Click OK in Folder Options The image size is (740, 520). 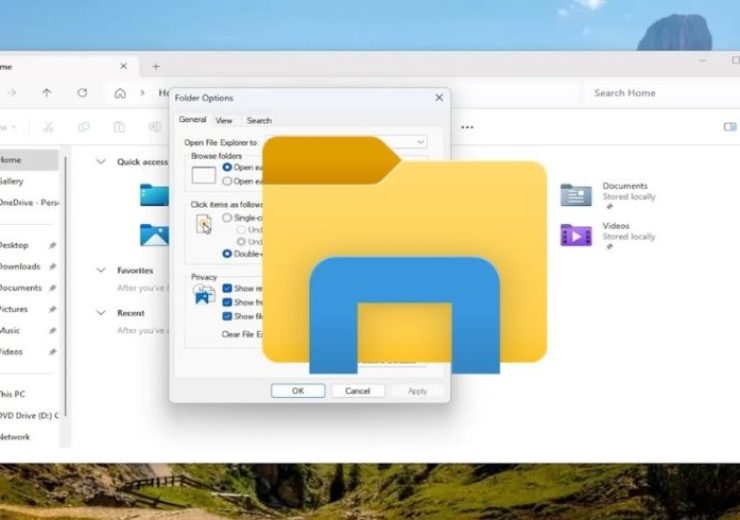click(298, 391)
